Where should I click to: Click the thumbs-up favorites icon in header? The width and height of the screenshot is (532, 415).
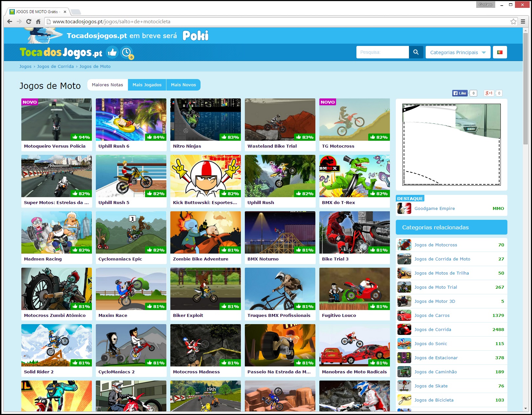(x=112, y=52)
